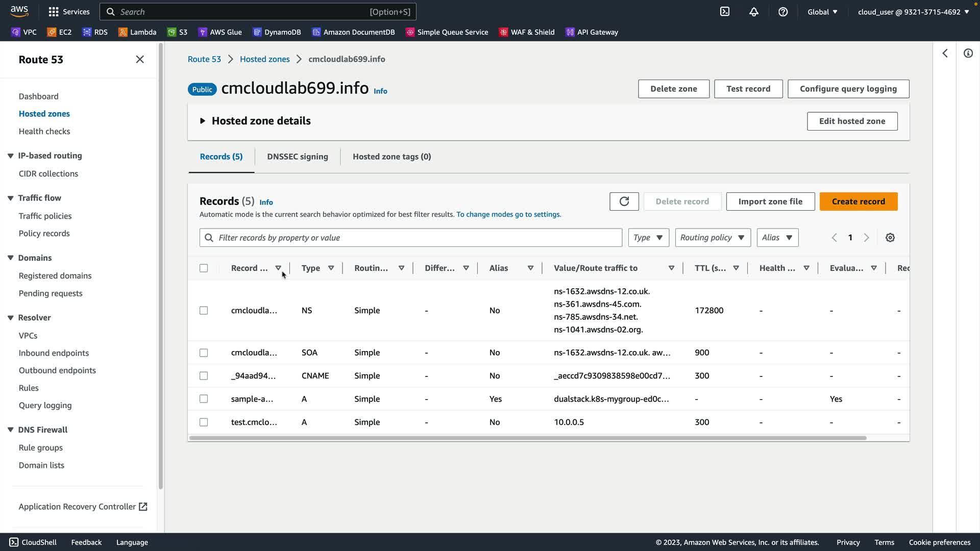The height and width of the screenshot is (551, 980).
Task: Check the test.cmclo A record row
Action: tap(204, 422)
